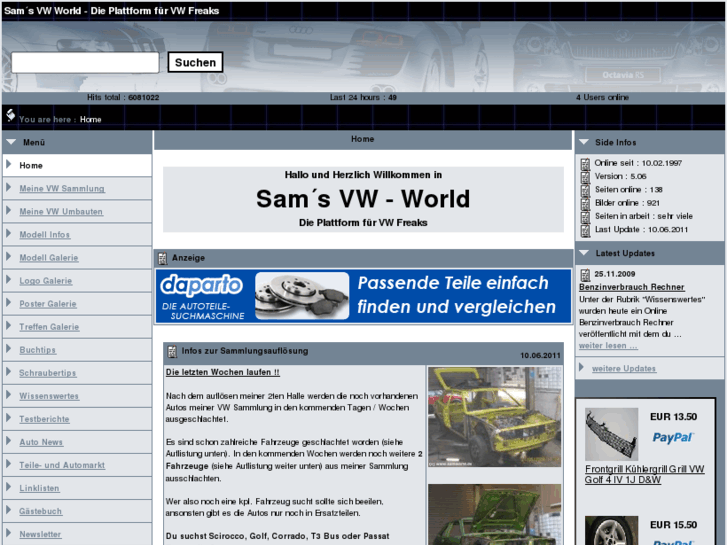
Task: Click arrow icon beside Schraubertips
Action: [x=8, y=372]
